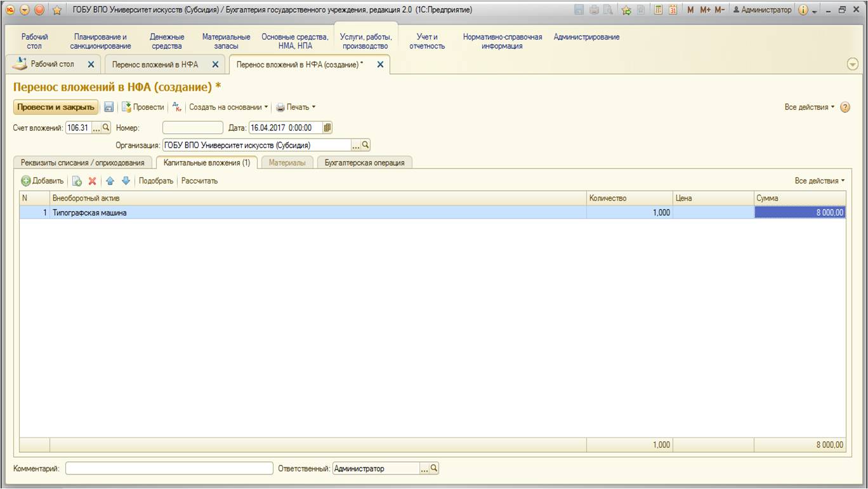868x489 pixels.
Task: Open Реквизиты списания / оприходования tab
Action: point(82,163)
